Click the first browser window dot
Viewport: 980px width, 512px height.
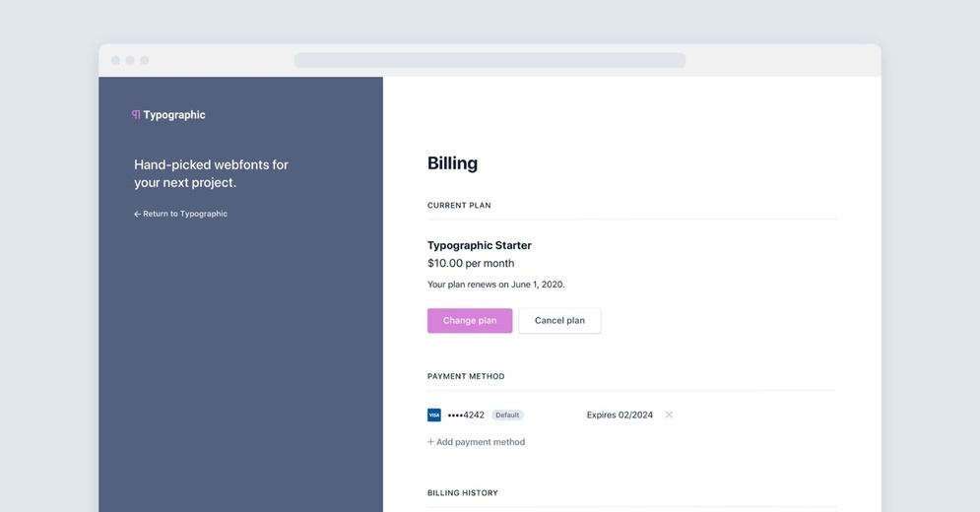(x=115, y=60)
